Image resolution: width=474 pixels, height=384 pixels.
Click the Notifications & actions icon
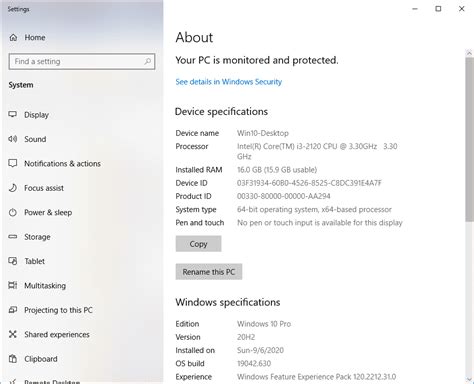[x=13, y=163]
